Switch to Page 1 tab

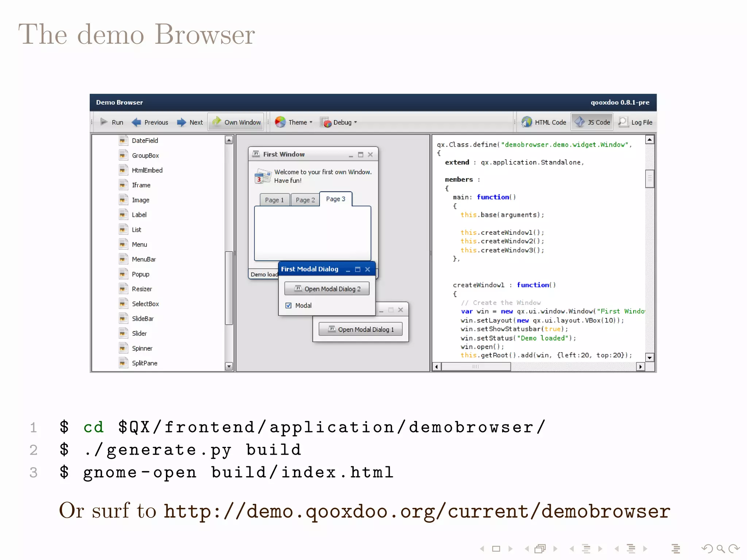coord(274,200)
